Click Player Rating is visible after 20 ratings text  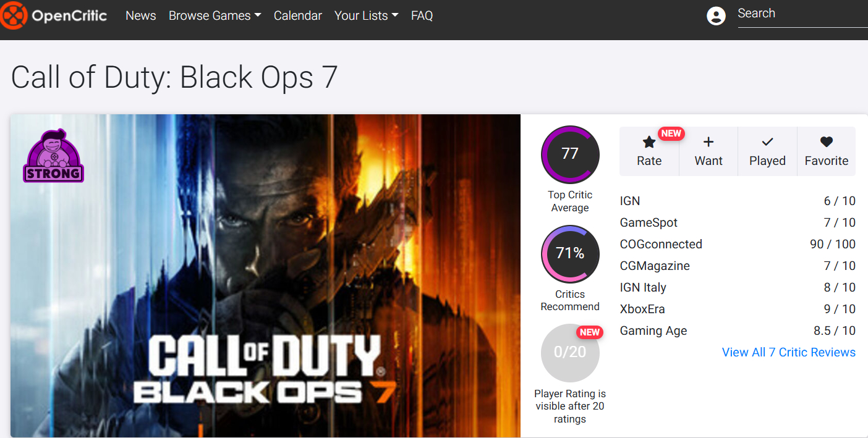point(570,406)
